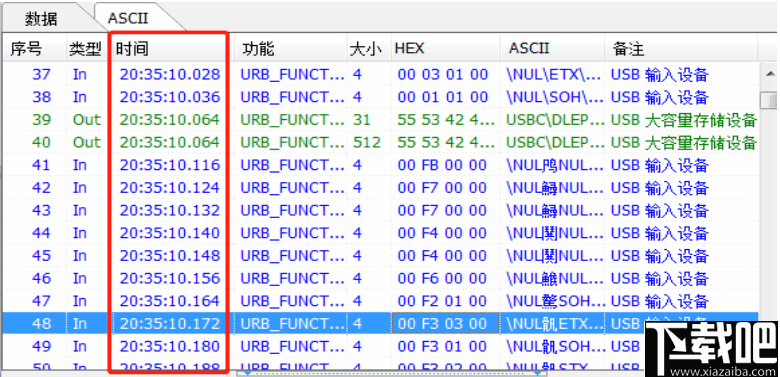Switch to the ASCII tab
Image resolution: width=780 pixels, height=377 pixels.
(x=128, y=18)
